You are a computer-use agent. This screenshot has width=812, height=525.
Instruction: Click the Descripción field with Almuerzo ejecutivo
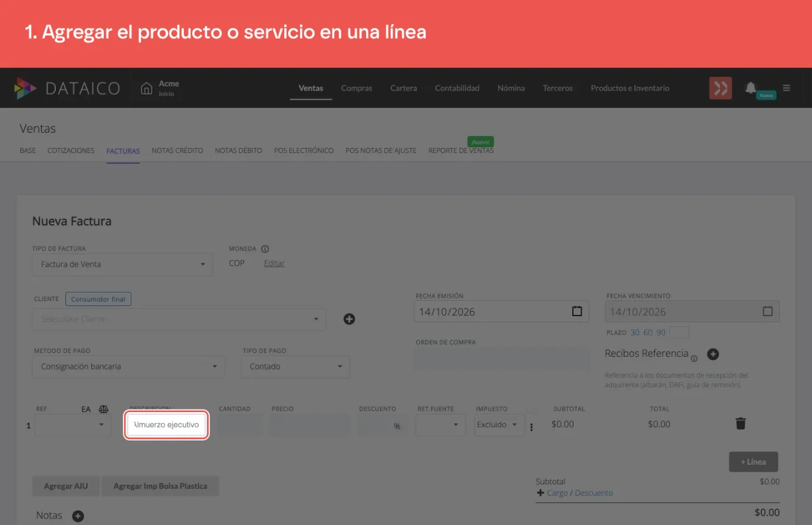click(x=167, y=425)
